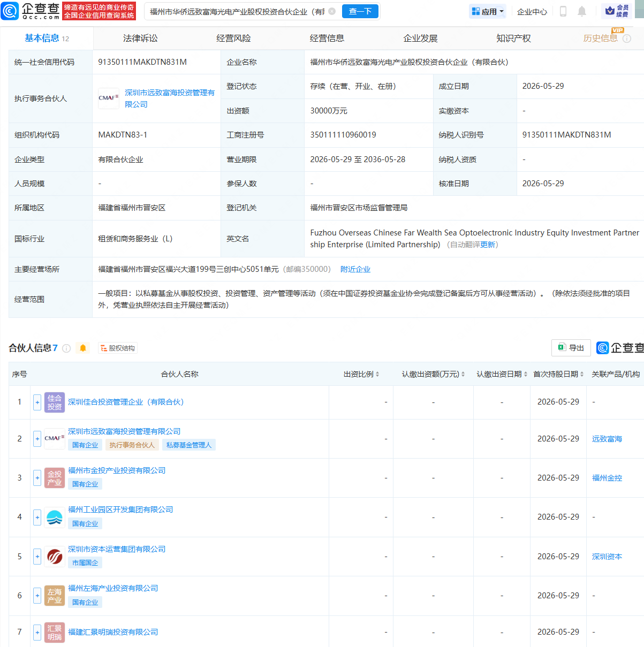This screenshot has width=644, height=647.
Task: Open partner link 福州市金投产业投资有限公司
Action: coord(117,470)
